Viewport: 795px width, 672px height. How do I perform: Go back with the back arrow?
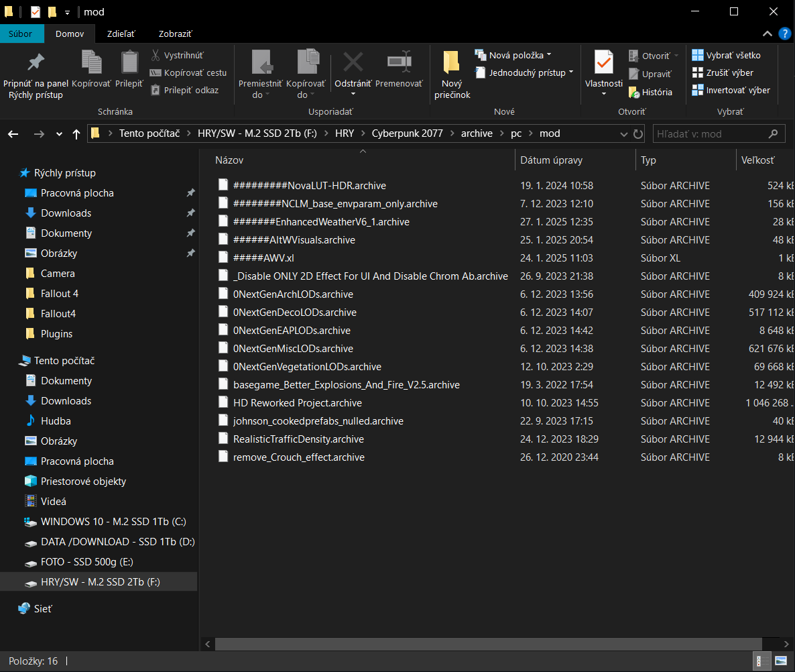(x=13, y=134)
